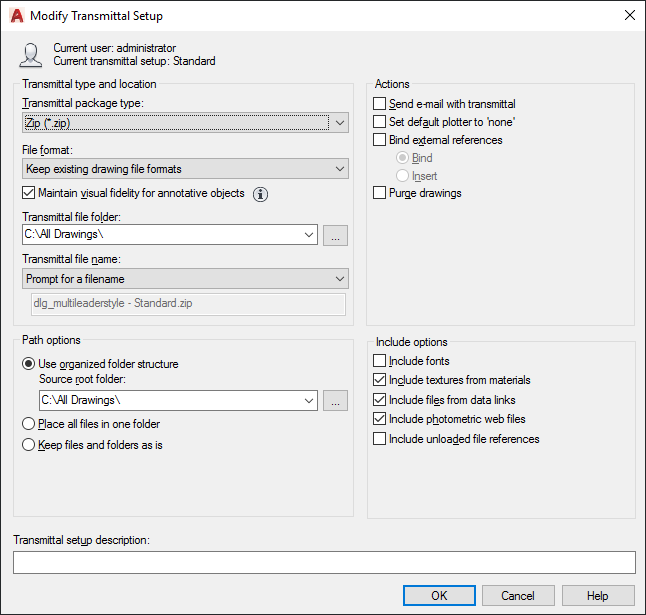Click the info icon beside annotative objects
The width and height of the screenshot is (646, 615).
261,194
